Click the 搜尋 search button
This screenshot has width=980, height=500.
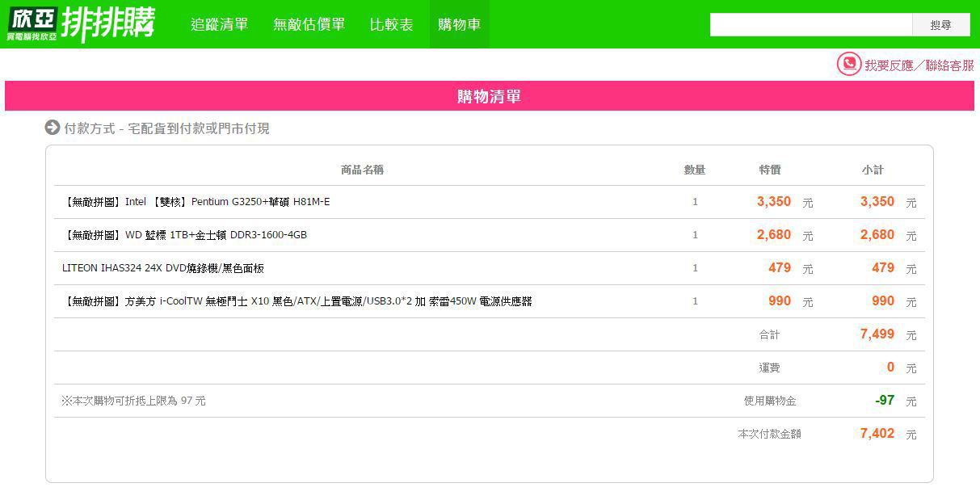[x=941, y=25]
